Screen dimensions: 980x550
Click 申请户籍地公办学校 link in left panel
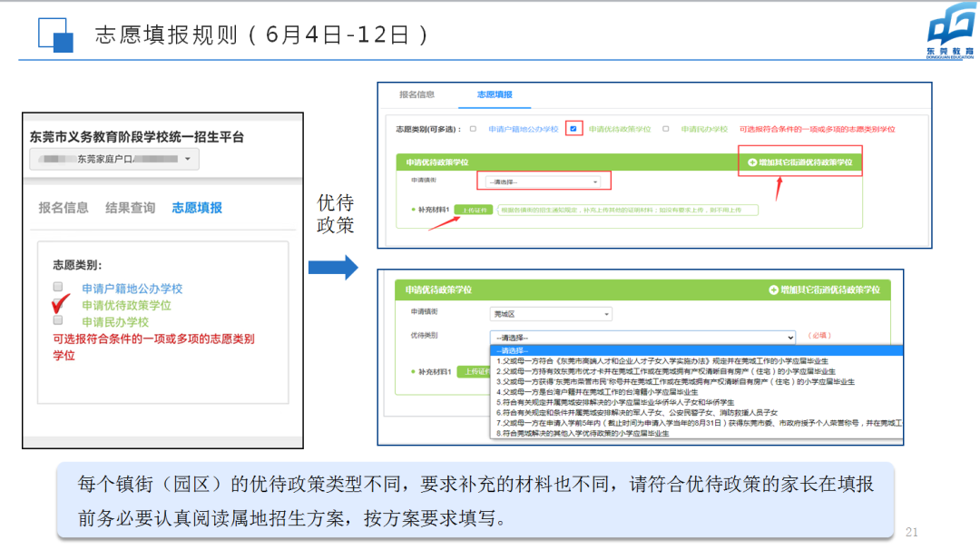(132, 289)
